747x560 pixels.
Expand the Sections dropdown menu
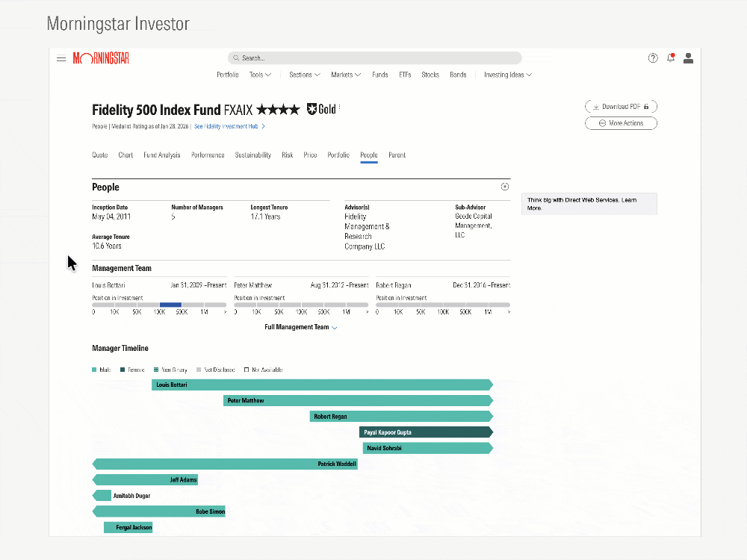(x=305, y=75)
